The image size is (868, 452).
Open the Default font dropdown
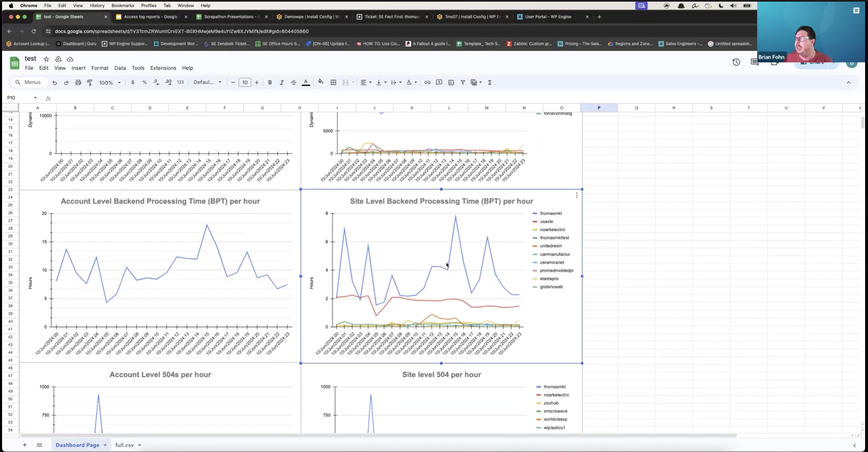207,82
